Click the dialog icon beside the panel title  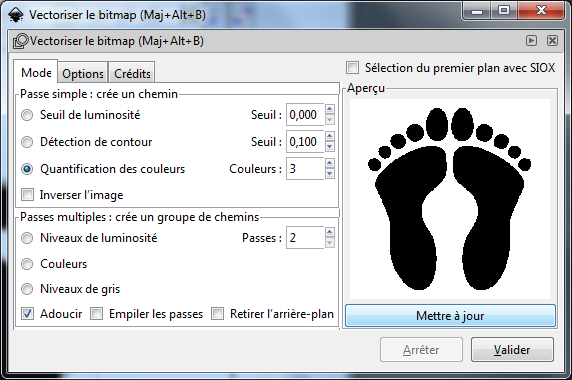(x=20, y=41)
